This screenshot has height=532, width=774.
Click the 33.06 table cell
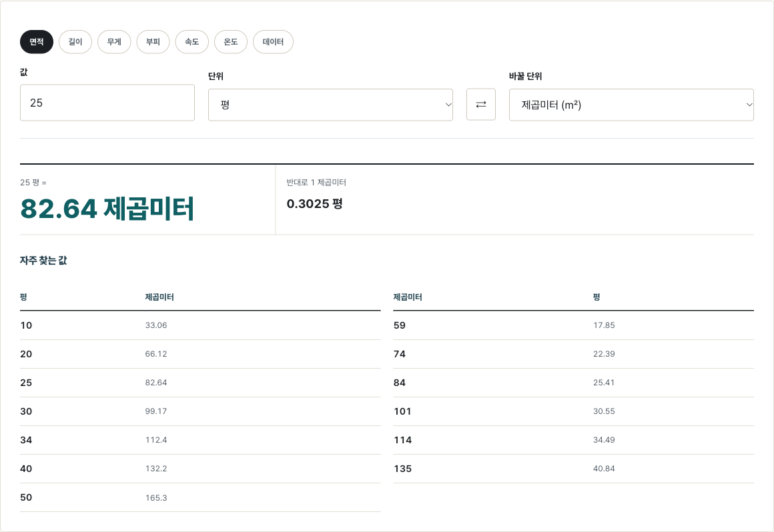[156, 325]
